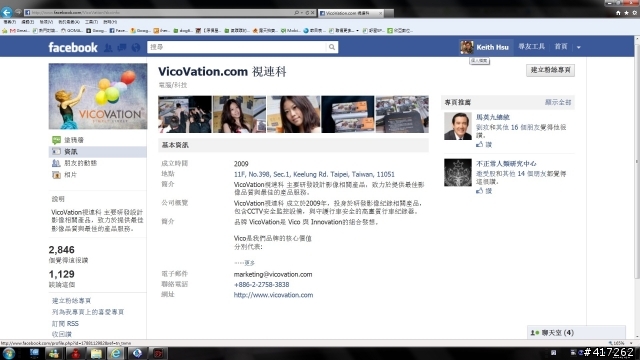Click 建立粉絲專頁 link in left sidebar

(71, 301)
